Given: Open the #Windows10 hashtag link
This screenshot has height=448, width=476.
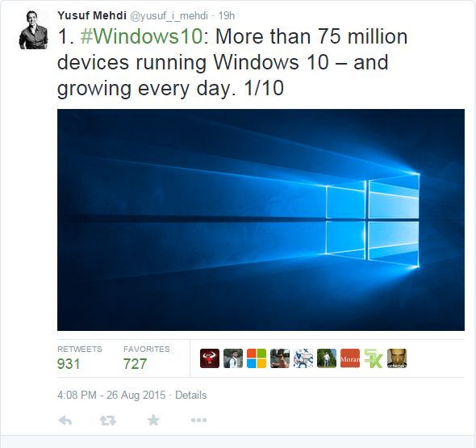Looking at the screenshot, I should point(141,36).
